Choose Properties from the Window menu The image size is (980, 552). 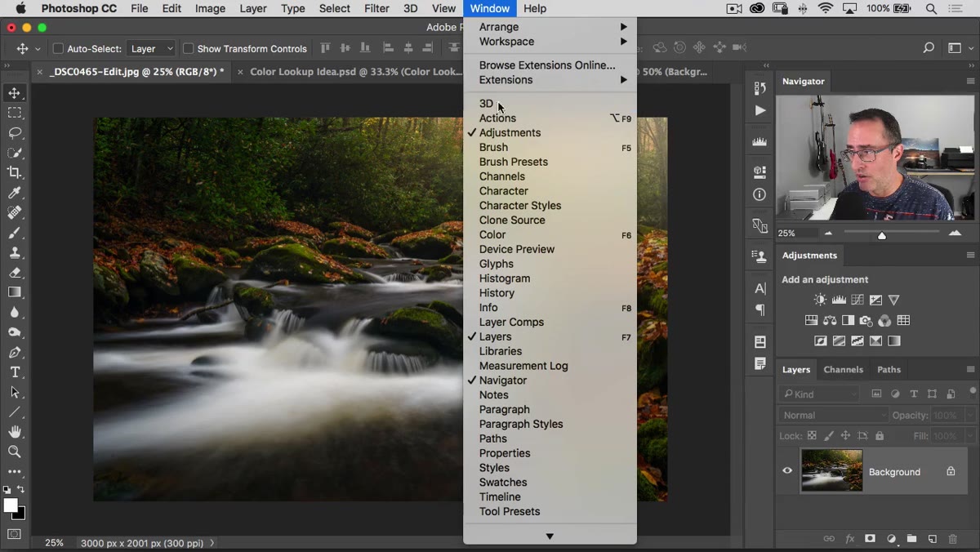(x=550, y=453)
